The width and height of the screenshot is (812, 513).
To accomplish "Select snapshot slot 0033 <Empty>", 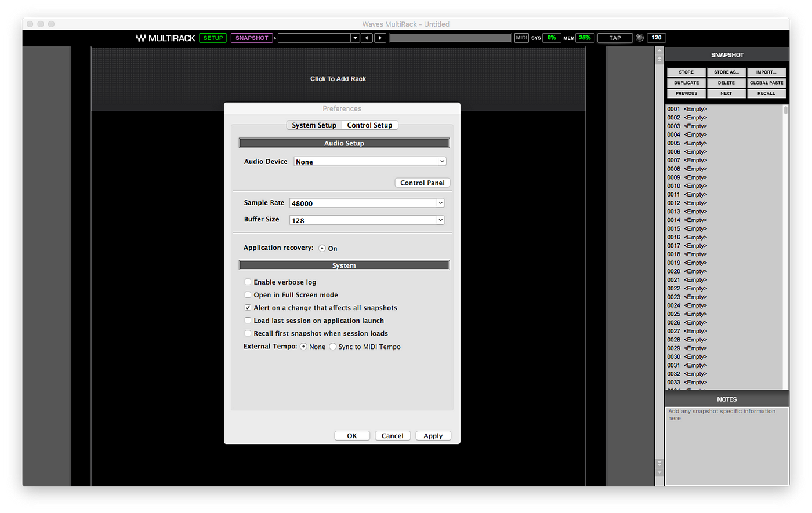I will point(724,383).
